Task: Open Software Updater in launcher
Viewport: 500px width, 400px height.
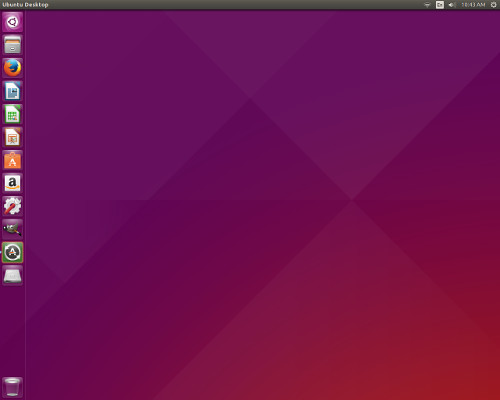Action: coord(13,252)
